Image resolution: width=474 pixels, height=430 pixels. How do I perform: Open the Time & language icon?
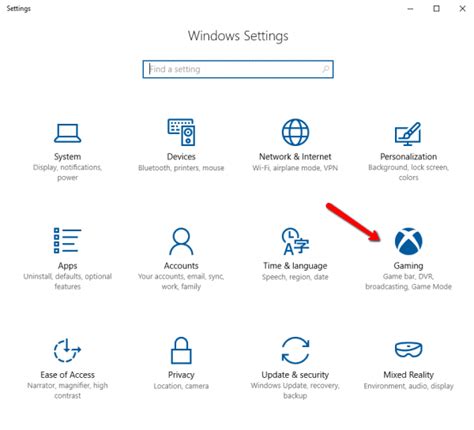pyautogui.click(x=295, y=241)
